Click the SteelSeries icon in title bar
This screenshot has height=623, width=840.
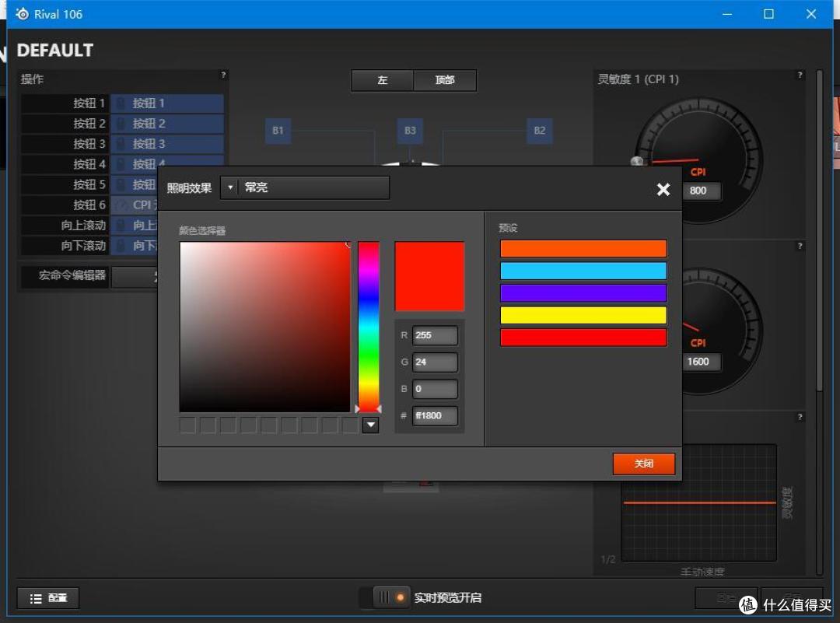click(22, 14)
